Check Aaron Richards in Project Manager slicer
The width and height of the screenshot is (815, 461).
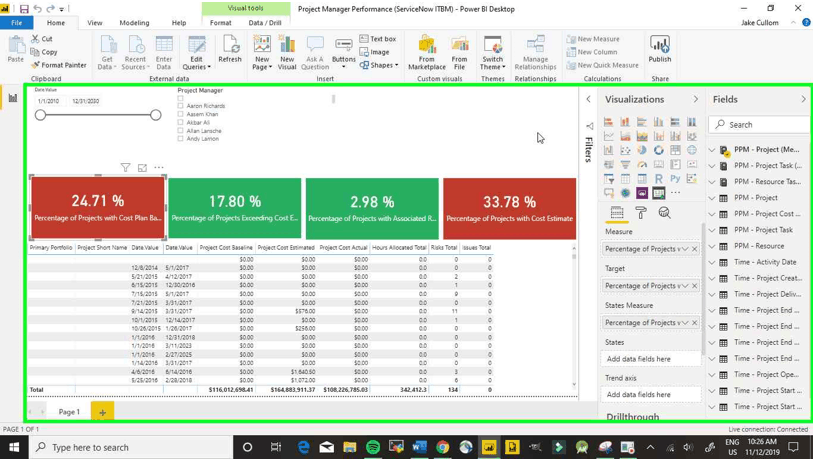tap(180, 106)
